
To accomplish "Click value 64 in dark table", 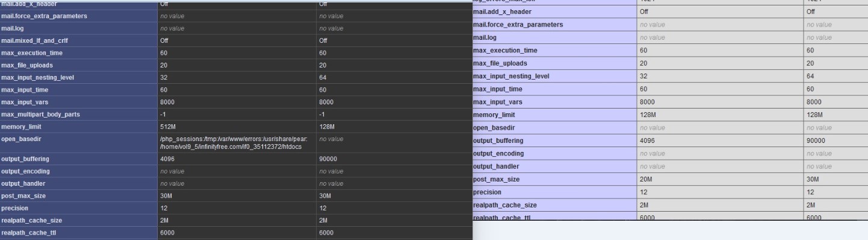I will 323,78.
